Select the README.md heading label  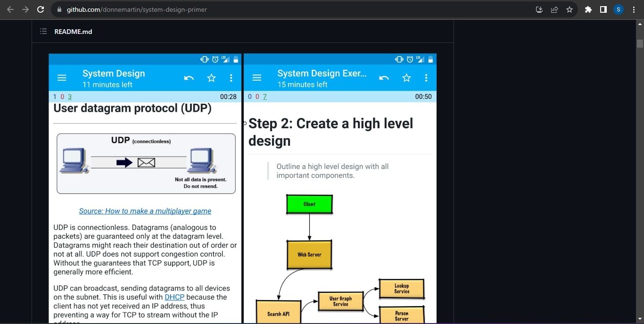pos(73,31)
